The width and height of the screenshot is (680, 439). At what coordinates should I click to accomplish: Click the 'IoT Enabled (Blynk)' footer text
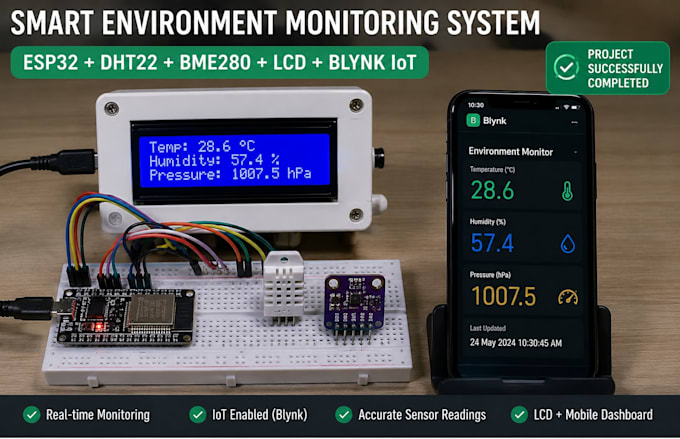(259, 415)
